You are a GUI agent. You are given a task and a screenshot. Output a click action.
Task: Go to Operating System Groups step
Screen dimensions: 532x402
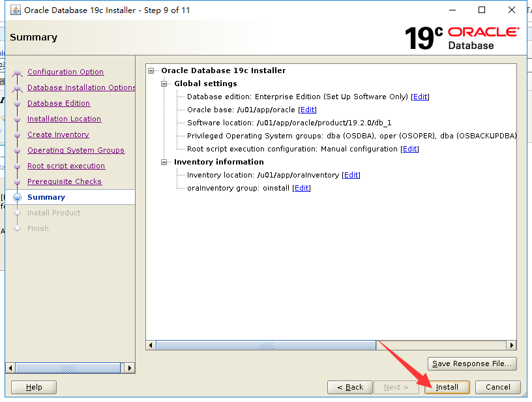click(76, 150)
